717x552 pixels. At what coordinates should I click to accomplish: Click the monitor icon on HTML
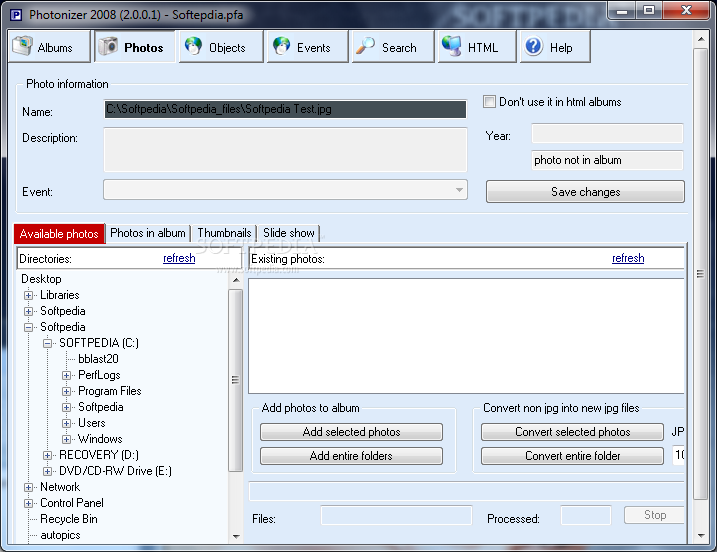[452, 46]
